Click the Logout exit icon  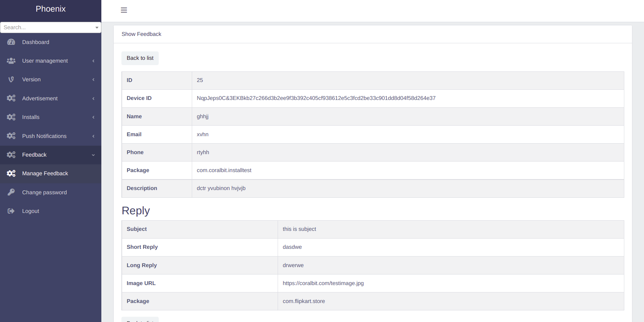click(x=11, y=211)
